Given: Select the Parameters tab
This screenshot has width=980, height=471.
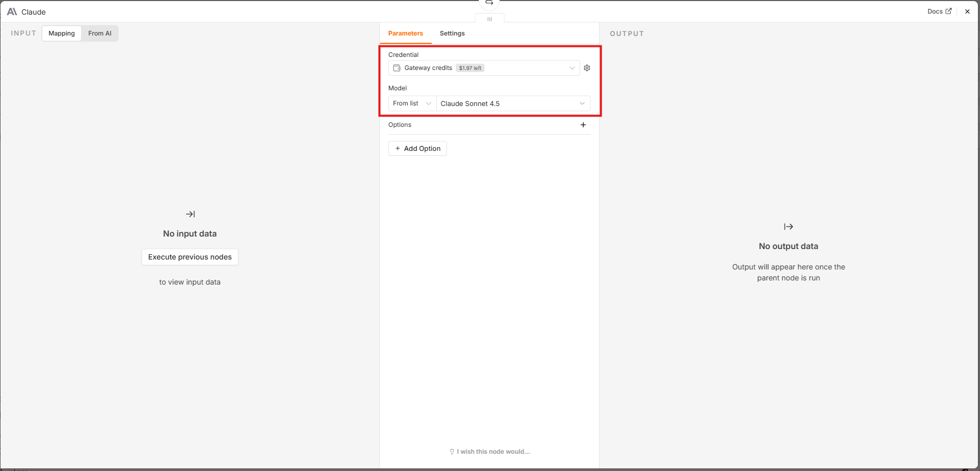Looking at the screenshot, I should click(406, 33).
